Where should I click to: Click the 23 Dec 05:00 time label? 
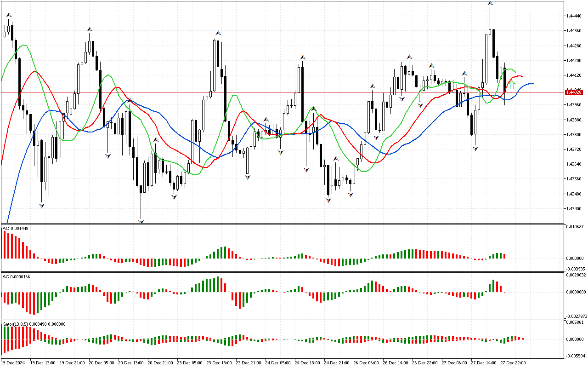(190, 363)
